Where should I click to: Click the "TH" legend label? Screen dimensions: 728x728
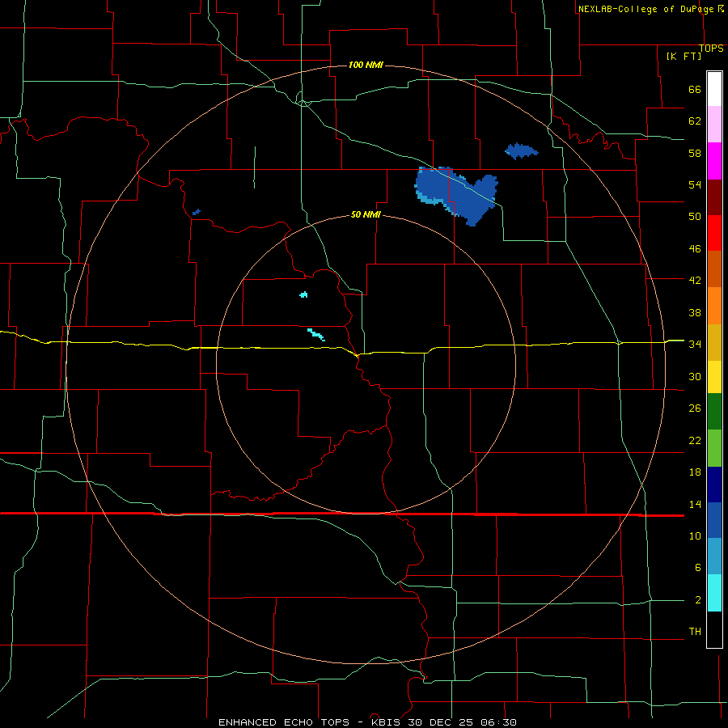coord(695,632)
